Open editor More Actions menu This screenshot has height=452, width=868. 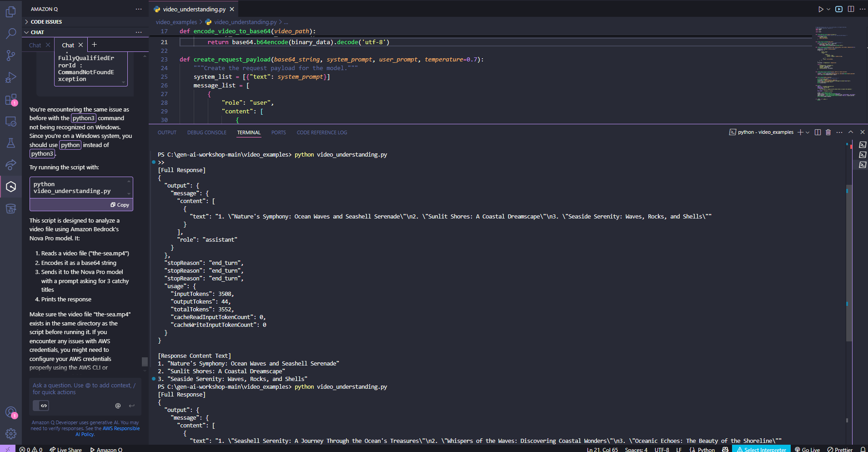(x=862, y=9)
